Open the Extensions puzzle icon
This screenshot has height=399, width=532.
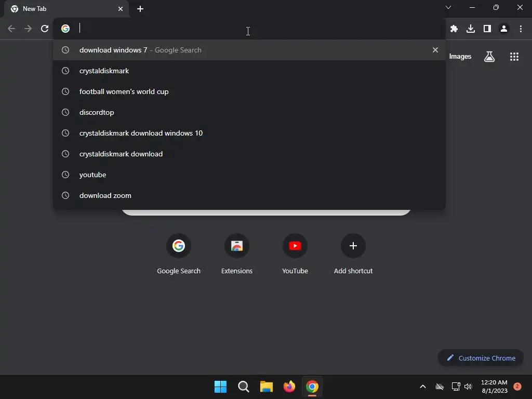click(x=454, y=29)
